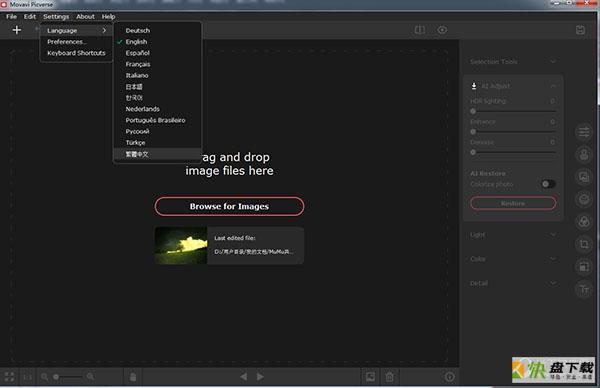This screenshot has height=388, width=600.
Task: Open the Help menu
Action: [108, 16]
